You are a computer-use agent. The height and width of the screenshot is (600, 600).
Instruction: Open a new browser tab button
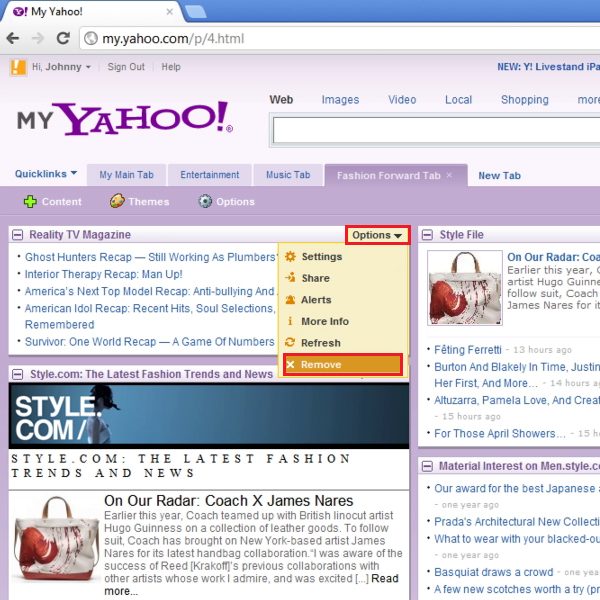point(196,11)
